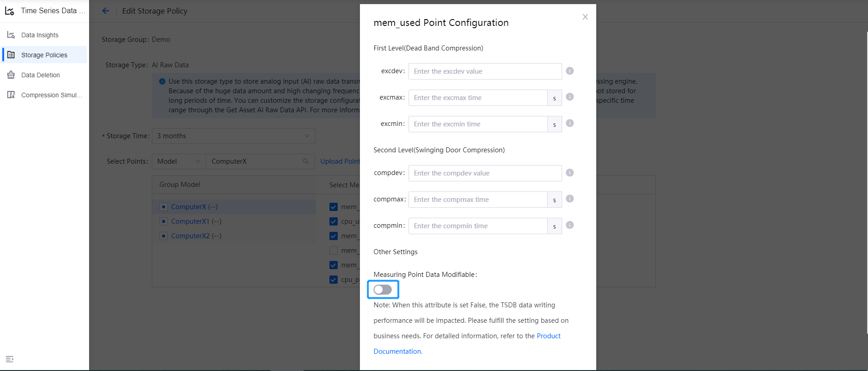Focus the compmax time field
Image resolution: width=868 pixels, height=371 pixels.
(x=478, y=200)
